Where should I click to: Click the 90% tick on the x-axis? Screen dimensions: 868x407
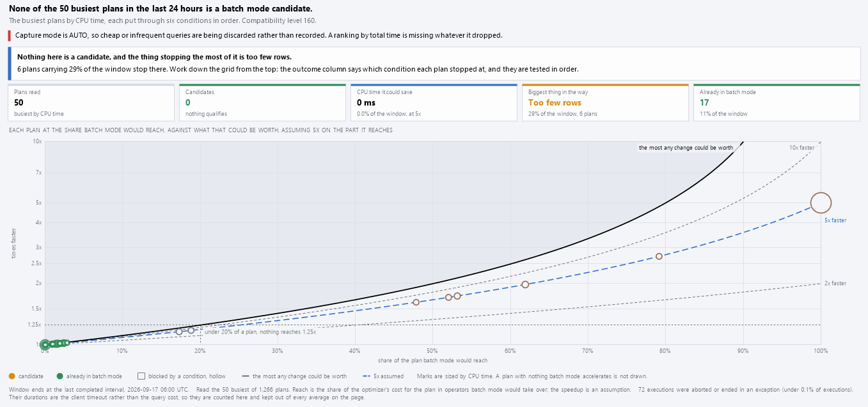(x=743, y=351)
